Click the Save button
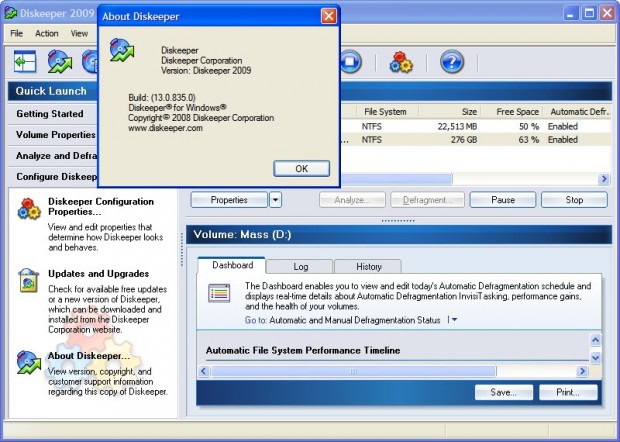This screenshot has height=442, width=620. coord(504,392)
